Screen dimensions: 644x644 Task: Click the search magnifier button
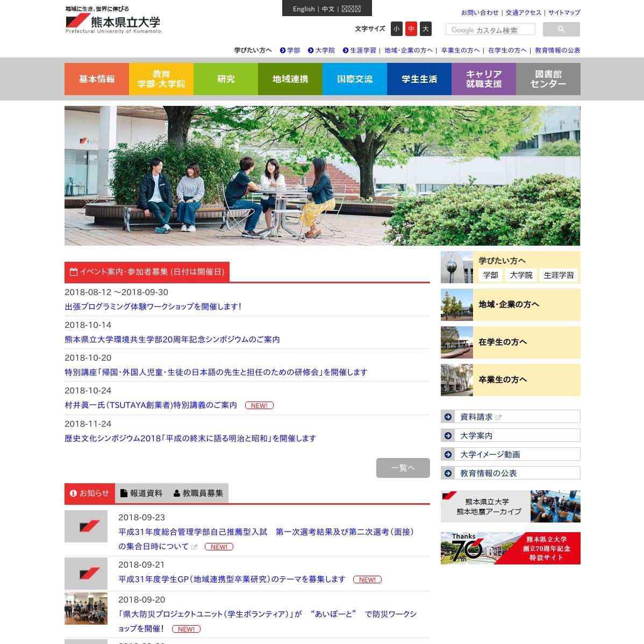pos(561,29)
